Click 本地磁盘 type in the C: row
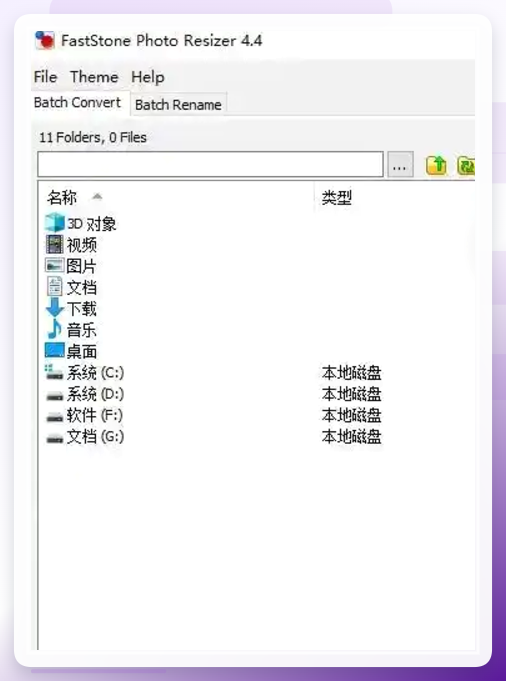Viewport: 506px width, 681px height. click(352, 373)
